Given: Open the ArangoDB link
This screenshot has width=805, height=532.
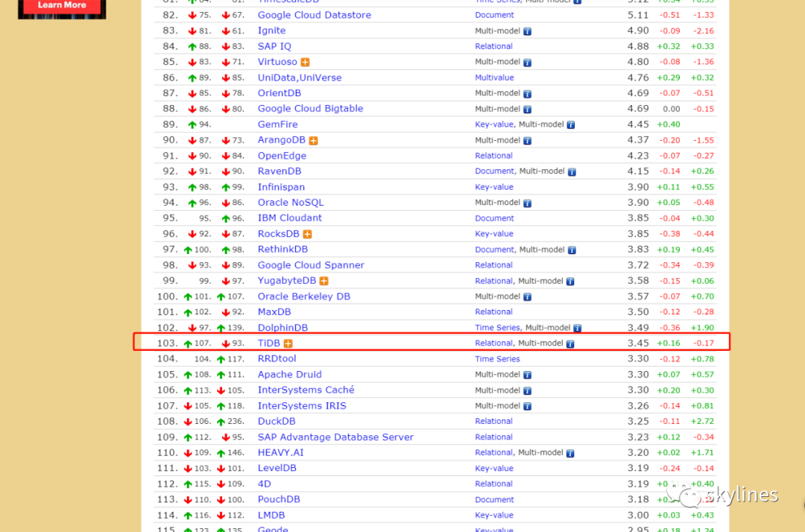Looking at the screenshot, I should (281, 140).
